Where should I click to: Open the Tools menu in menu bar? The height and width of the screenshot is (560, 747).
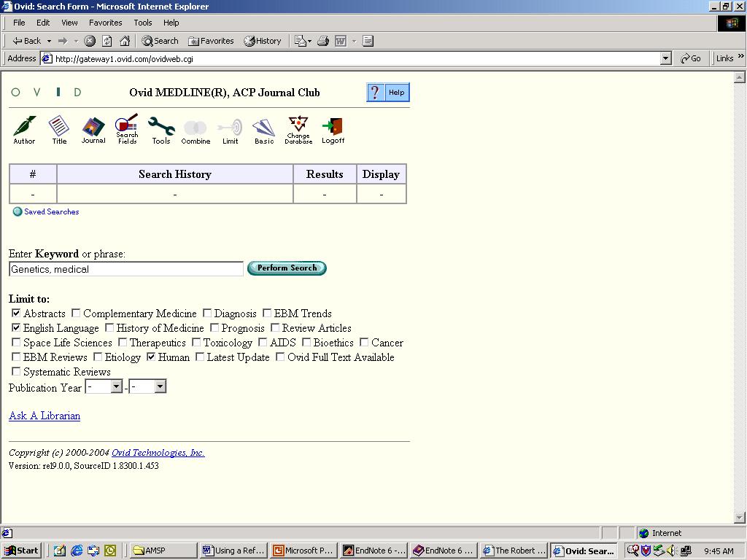143,23
